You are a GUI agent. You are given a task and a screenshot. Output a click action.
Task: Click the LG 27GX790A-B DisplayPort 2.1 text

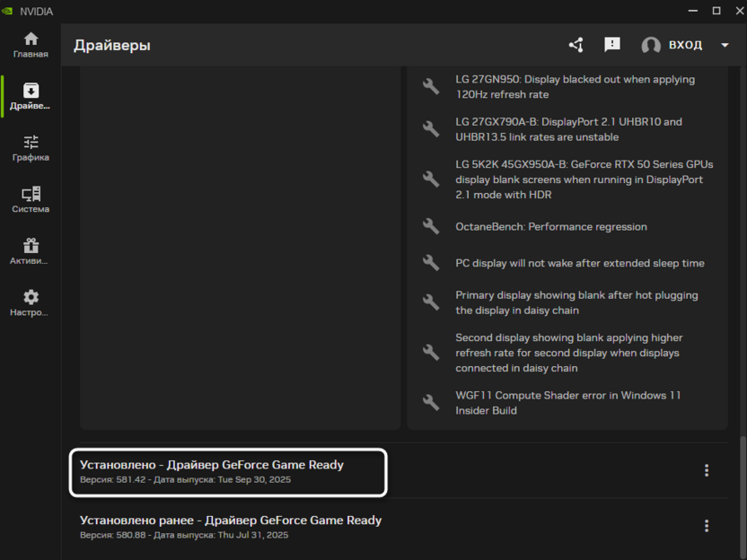coord(569,129)
